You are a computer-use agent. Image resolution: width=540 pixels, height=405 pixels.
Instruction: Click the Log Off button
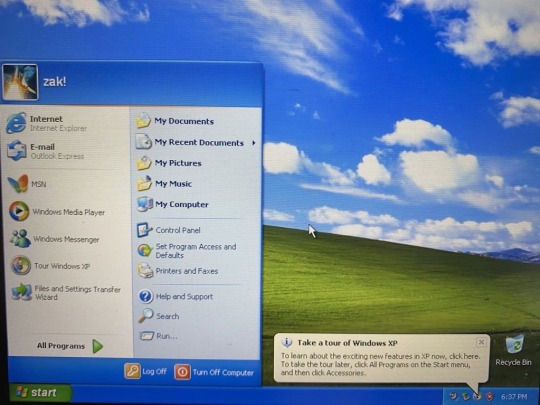tap(146, 372)
